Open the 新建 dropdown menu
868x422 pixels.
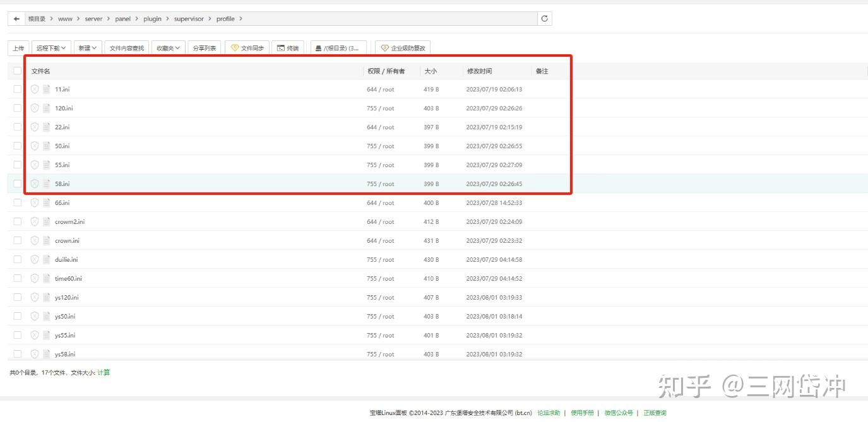(87, 48)
